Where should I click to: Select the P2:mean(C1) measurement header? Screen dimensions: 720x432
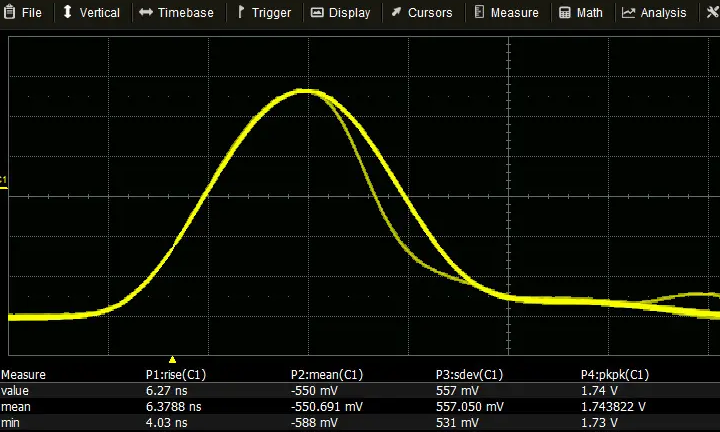[x=326, y=375]
